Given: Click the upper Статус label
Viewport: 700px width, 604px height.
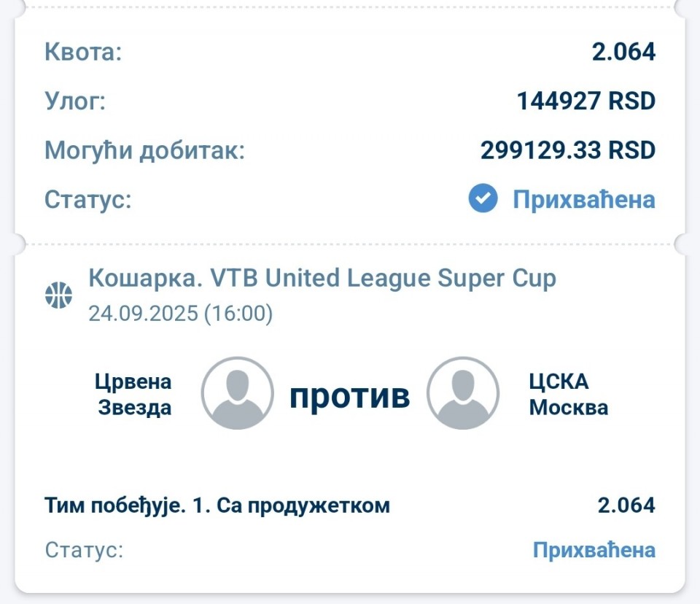Looking at the screenshot, I should [88, 199].
